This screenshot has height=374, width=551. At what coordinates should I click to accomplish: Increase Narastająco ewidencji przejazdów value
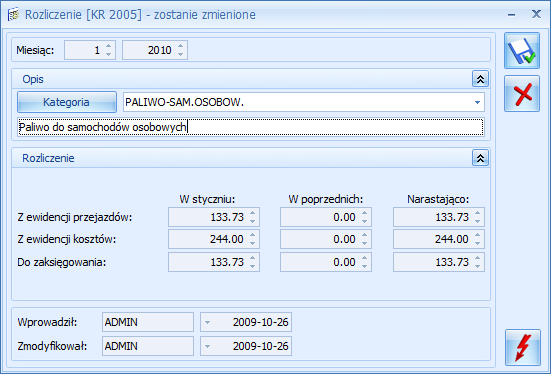coord(477,213)
